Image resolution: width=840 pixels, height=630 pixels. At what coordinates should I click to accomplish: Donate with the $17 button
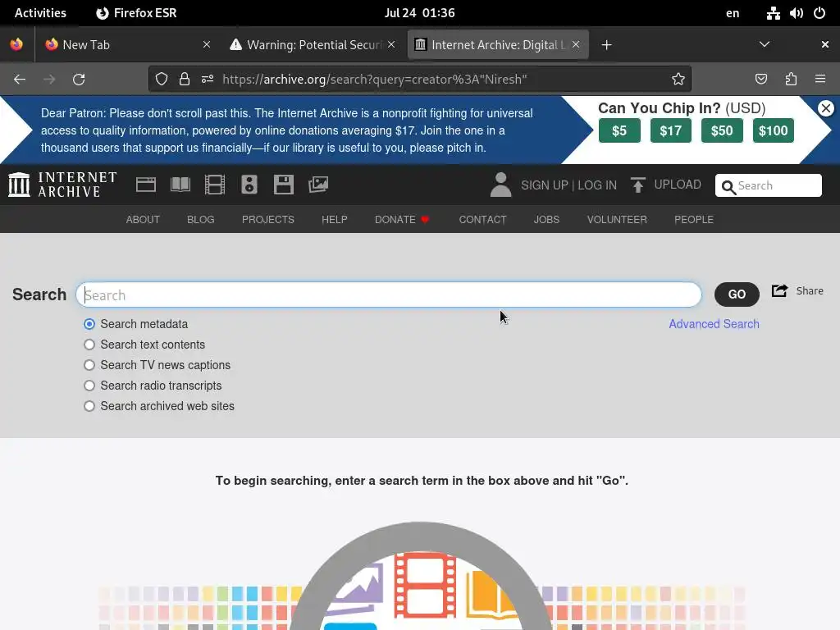click(x=671, y=130)
